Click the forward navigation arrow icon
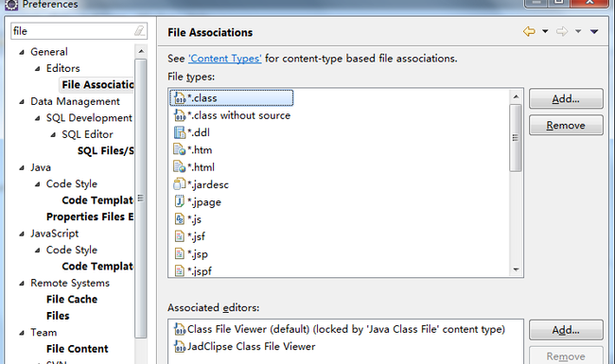 562,31
